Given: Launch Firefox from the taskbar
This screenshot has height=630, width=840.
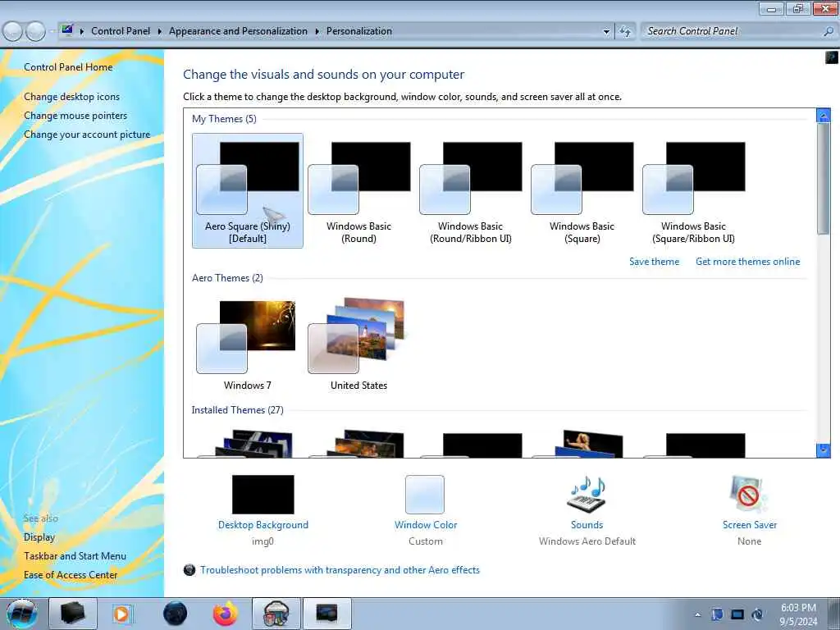Looking at the screenshot, I should [x=226, y=614].
